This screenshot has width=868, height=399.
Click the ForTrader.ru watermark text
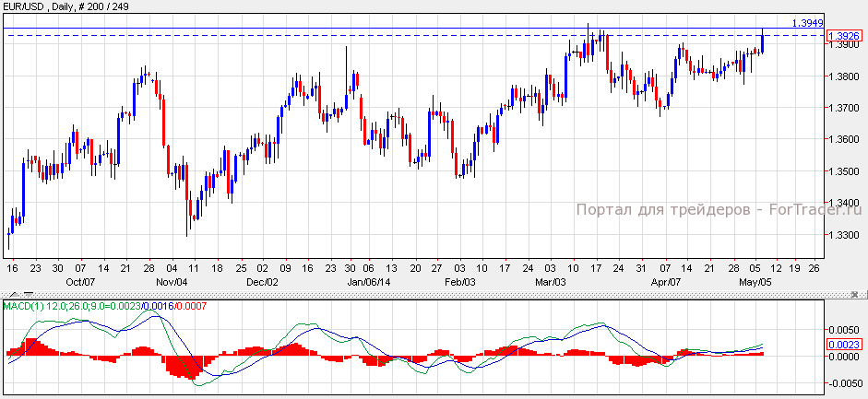click(711, 210)
